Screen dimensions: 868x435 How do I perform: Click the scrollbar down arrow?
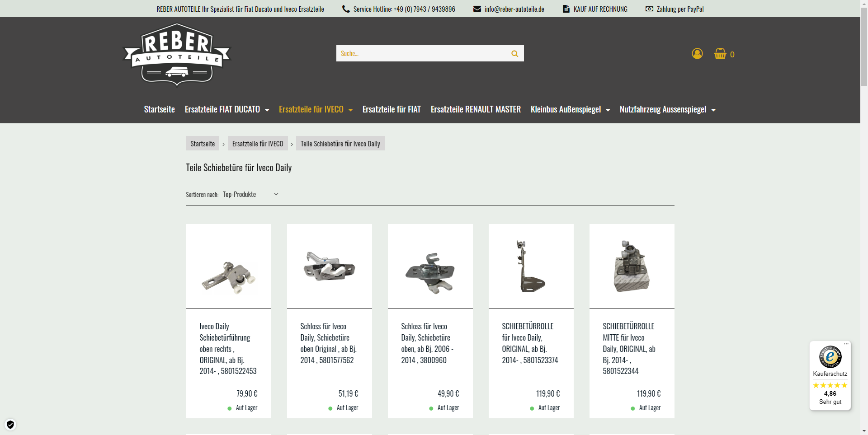click(864, 431)
